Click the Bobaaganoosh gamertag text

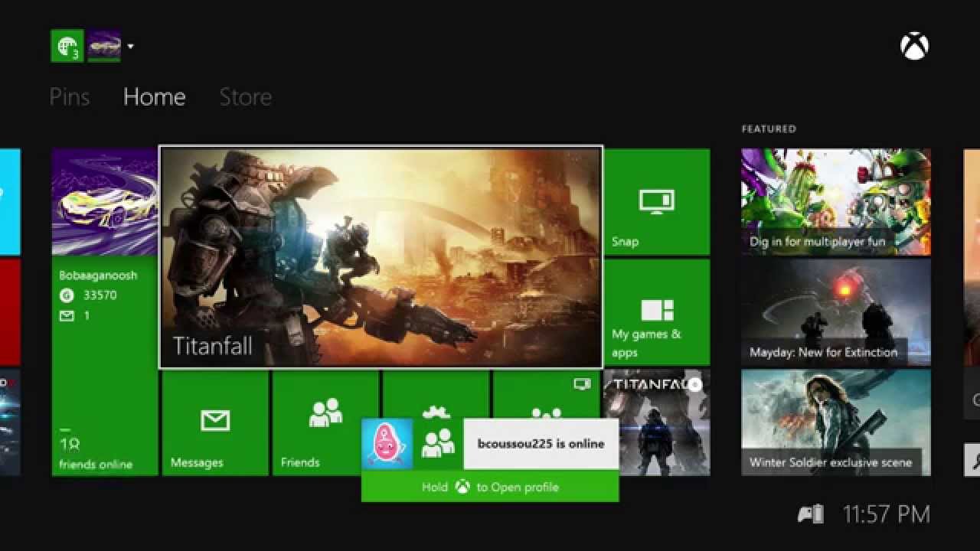[98, 275]
